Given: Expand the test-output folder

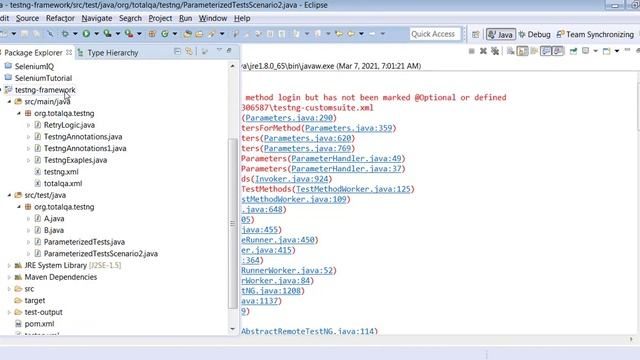Looking at the screenshot, I should (x=9, y=312).
